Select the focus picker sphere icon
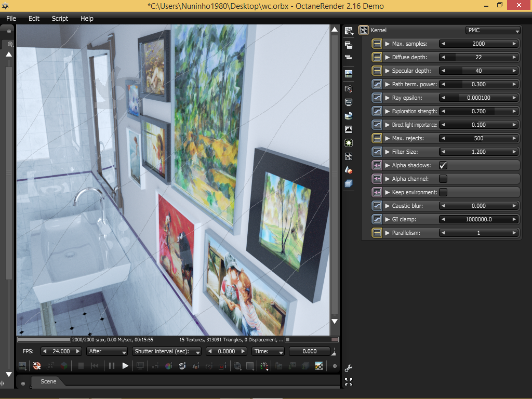 click(182, 366)
